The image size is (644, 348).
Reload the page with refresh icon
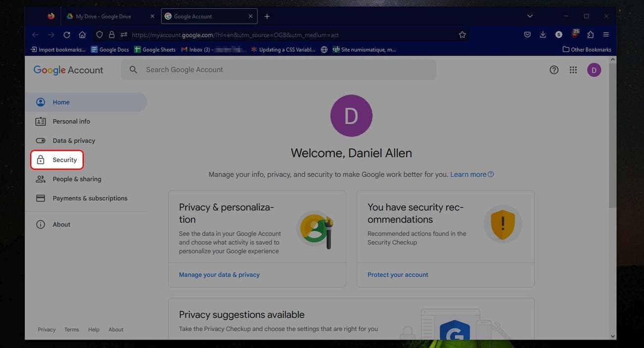[x=66, y=35]
